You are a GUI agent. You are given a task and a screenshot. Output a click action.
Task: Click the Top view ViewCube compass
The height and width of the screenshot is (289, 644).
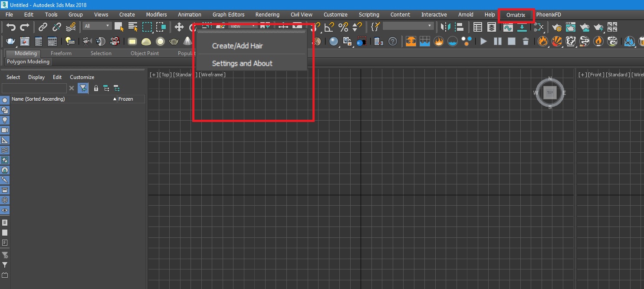(550, 93)
